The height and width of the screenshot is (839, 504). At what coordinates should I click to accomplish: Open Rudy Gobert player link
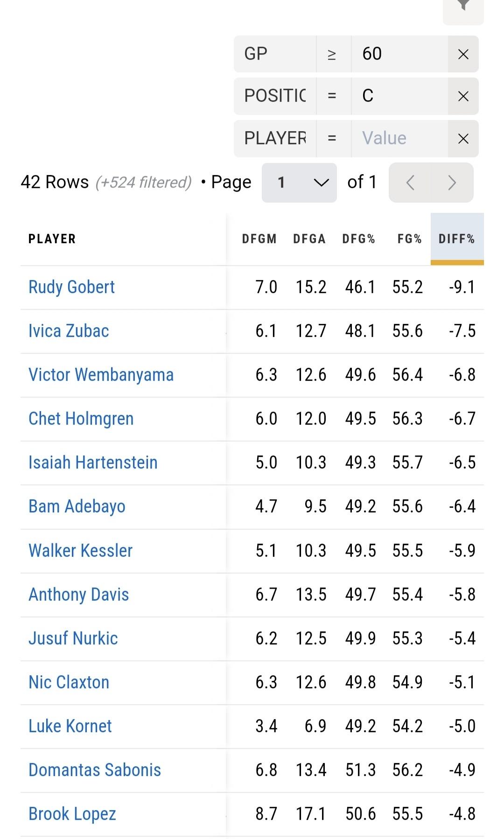[x=71, y=287]
